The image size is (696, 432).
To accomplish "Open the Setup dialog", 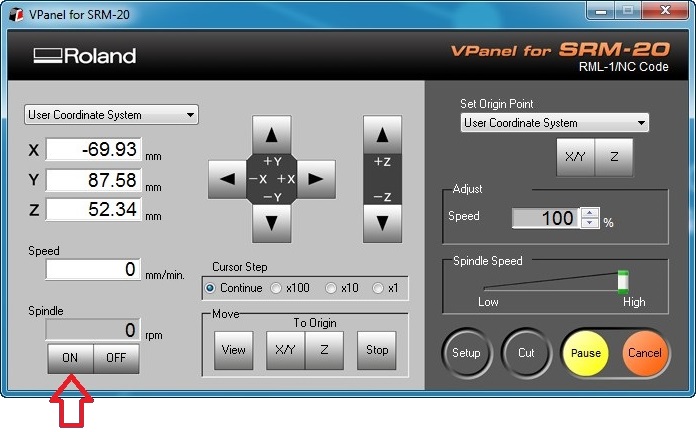I will point(467,353).
